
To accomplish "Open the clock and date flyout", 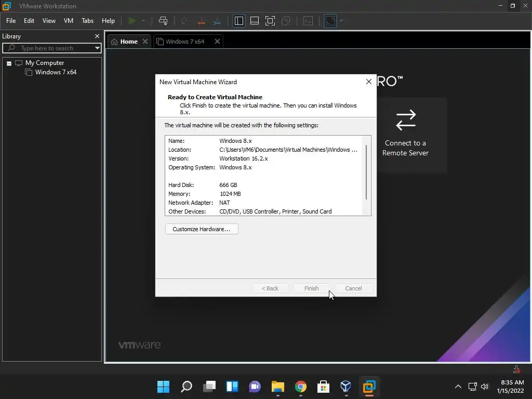I will (x=510, y=387).
